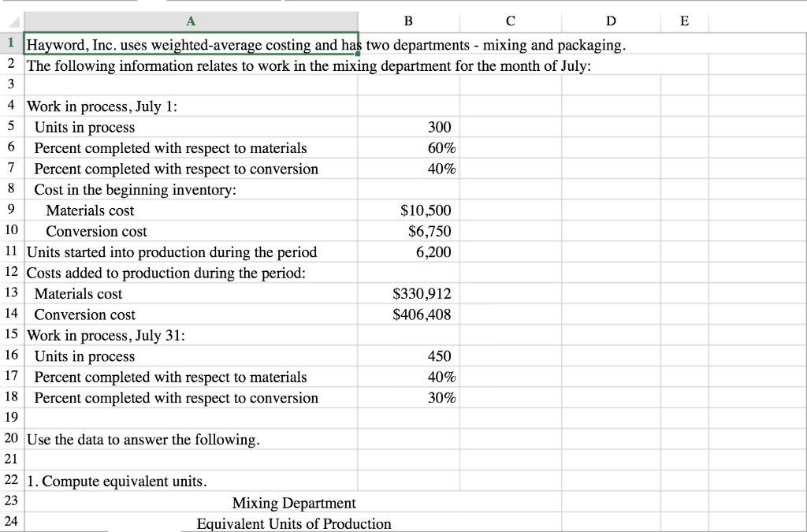Click the 6,200 units started value
The height and width of the screenshot is (532, 807).
pyautogui.click(x=409, y=252)
